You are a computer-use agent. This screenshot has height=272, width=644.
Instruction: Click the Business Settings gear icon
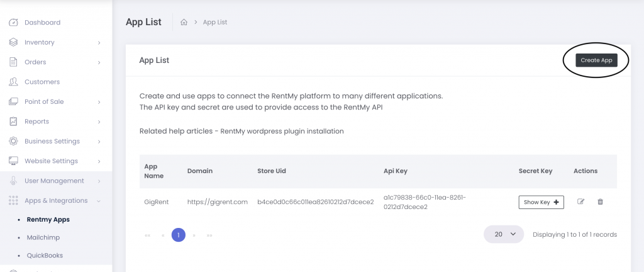coord(14,141)
